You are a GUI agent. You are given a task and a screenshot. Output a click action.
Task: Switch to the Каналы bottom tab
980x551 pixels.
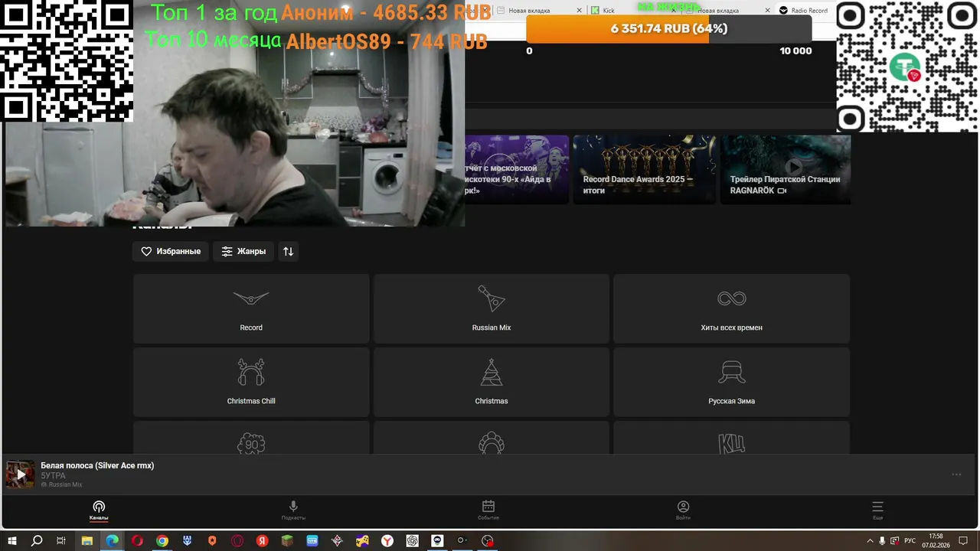tap(99, 510)
